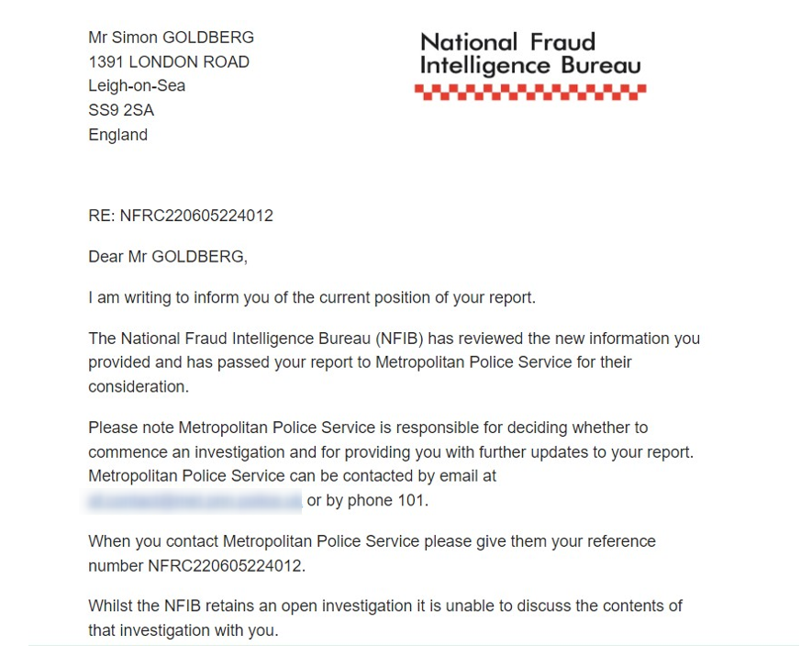Click the 'or by phone 101' text
Viewport: 812px width, 656px height.
coord(367,501)
